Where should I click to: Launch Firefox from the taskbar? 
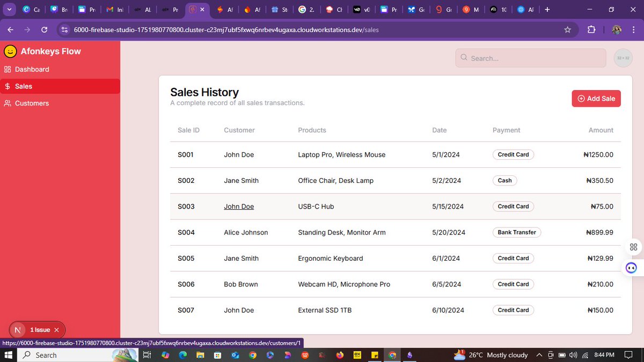click(x=339, y=355)
